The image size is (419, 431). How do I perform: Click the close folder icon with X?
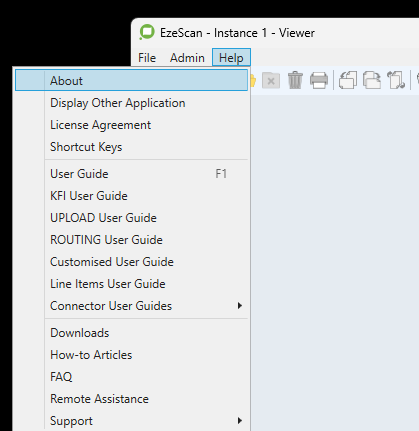click(271, 81)
